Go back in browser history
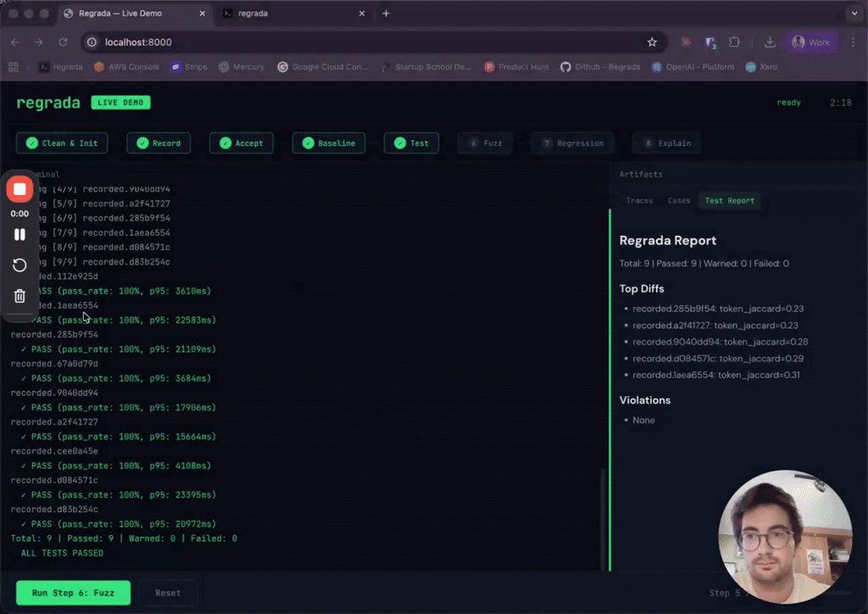 (x=15, y=42)
